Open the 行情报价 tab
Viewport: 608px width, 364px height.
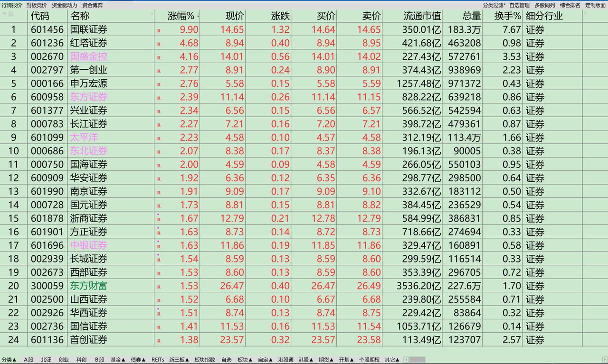[12, 5]
